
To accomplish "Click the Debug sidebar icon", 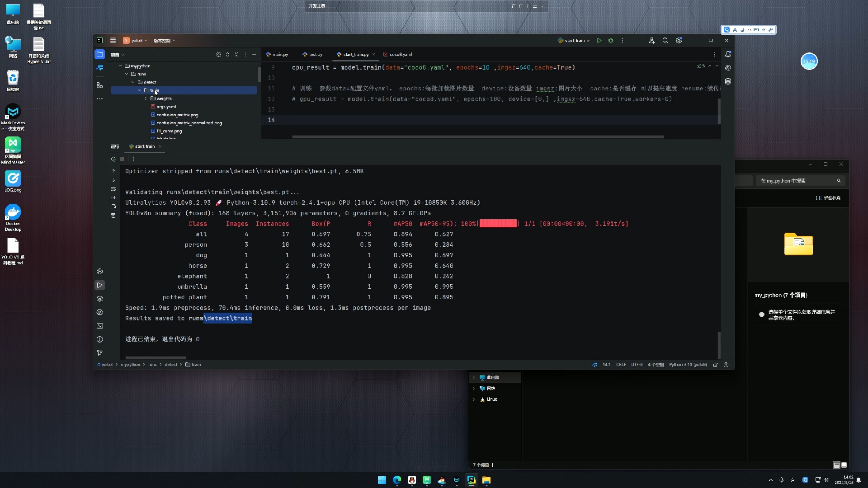I will point(99,312).
